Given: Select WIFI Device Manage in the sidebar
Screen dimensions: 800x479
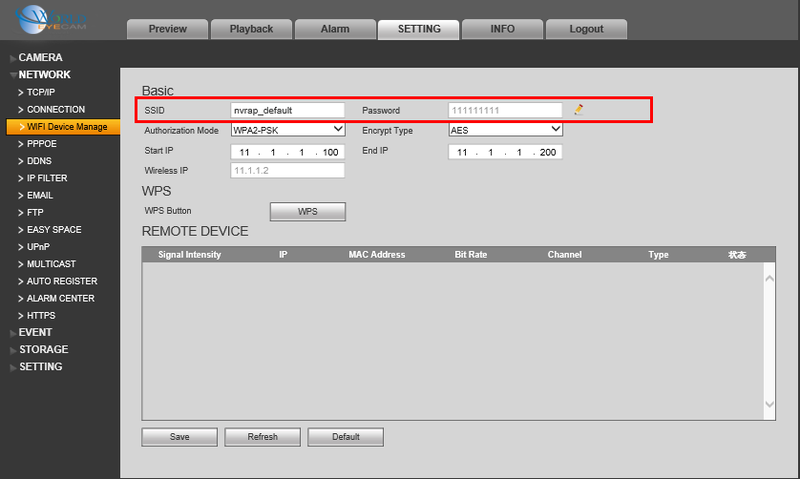Looking at the screenshot, I should pos(63,127).
